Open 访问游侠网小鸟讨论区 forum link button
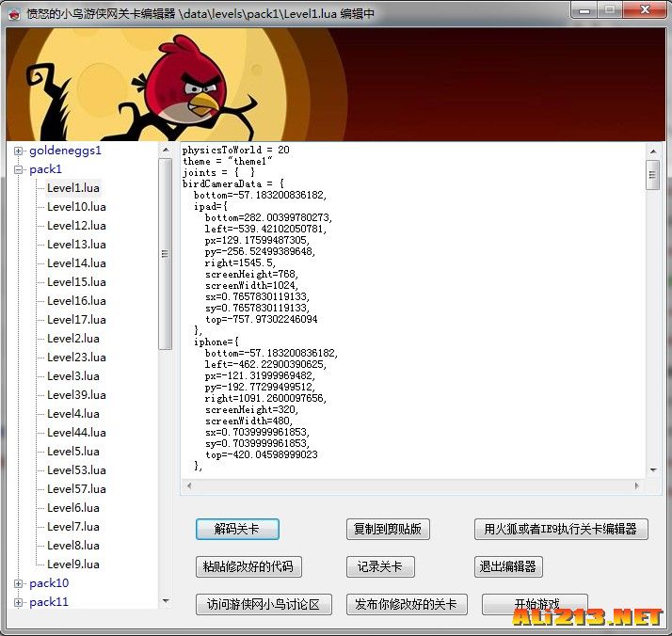 tap(264, 604)
